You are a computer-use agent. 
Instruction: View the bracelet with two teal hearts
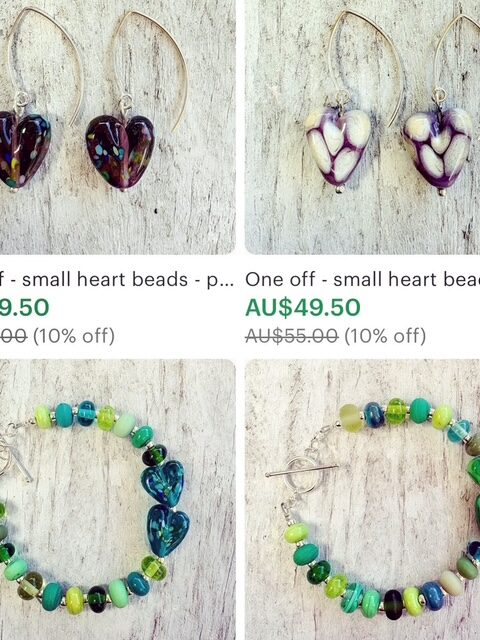coord(118,500)
